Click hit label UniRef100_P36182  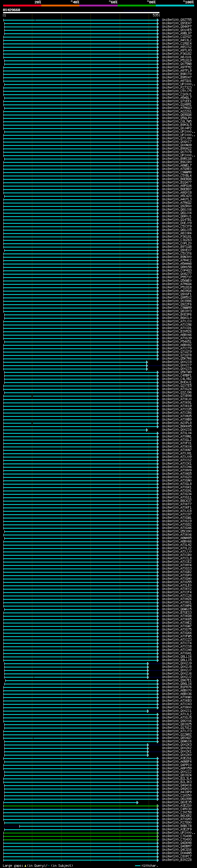(177, 54)
